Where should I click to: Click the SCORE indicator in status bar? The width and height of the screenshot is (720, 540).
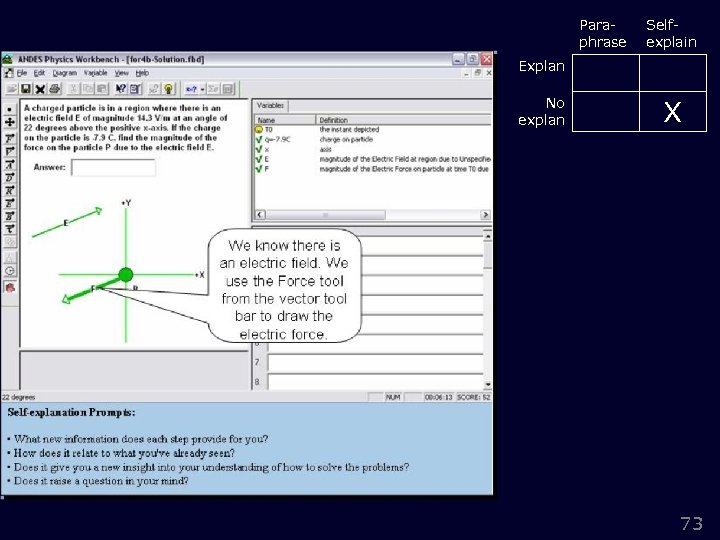[473, 397]
